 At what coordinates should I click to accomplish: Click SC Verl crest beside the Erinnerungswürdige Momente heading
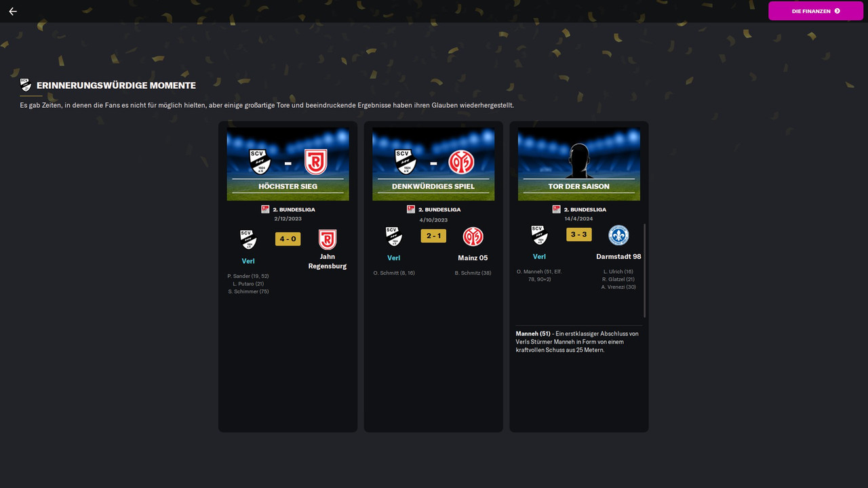pos(26,85)
